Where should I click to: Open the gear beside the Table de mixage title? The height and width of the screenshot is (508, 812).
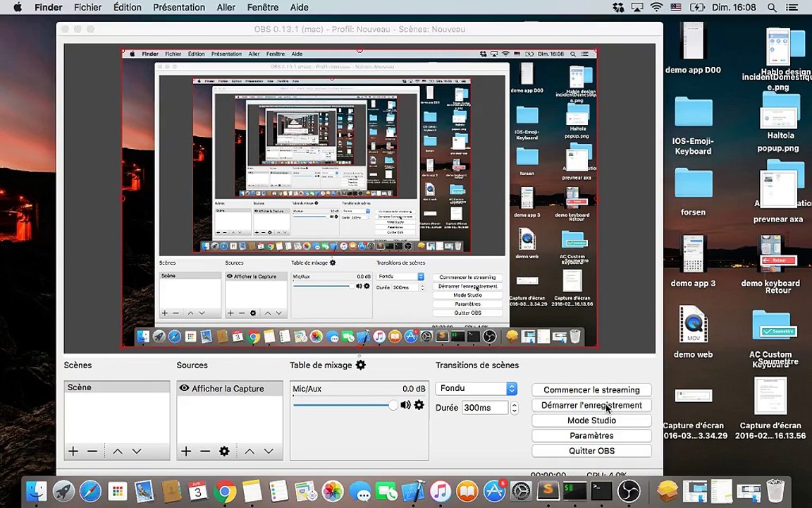(361, 365)
